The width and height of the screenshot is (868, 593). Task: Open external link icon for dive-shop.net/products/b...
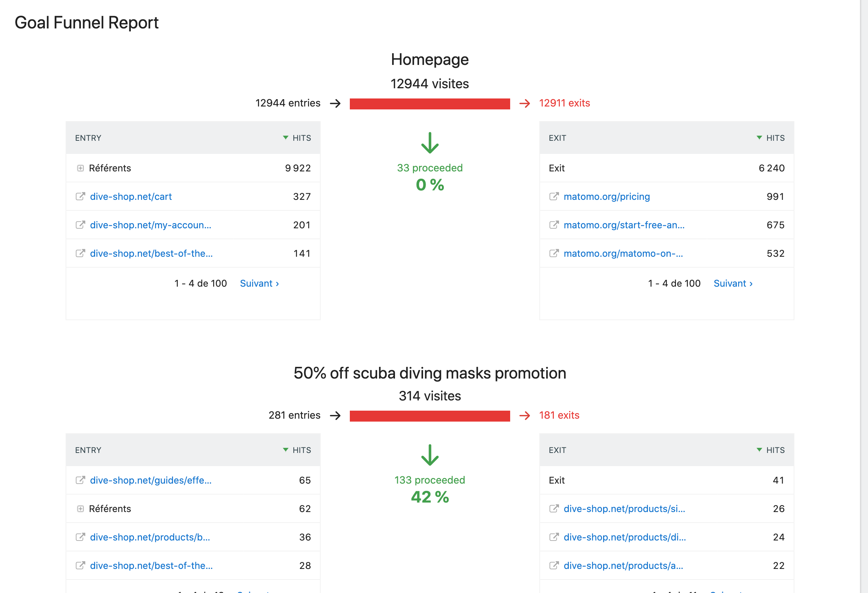80,537
